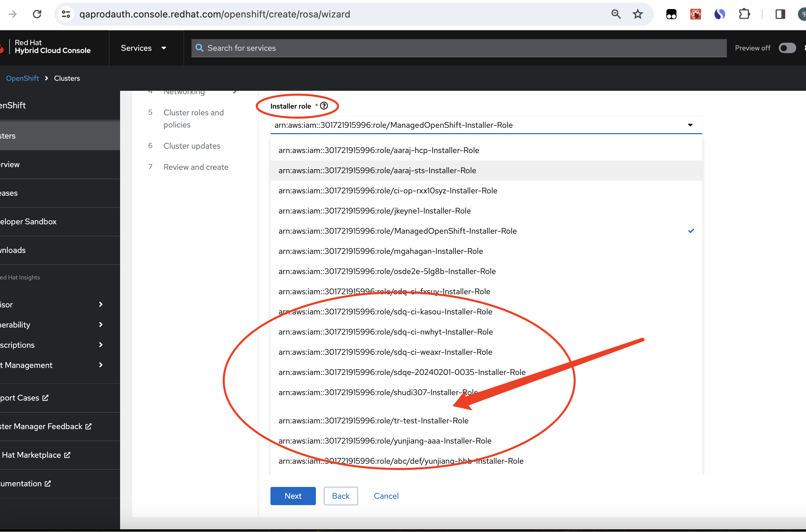Select the mgahagan-Installer-Role option
The height and width of the screenshot is (532, 806).
point(380,251)
